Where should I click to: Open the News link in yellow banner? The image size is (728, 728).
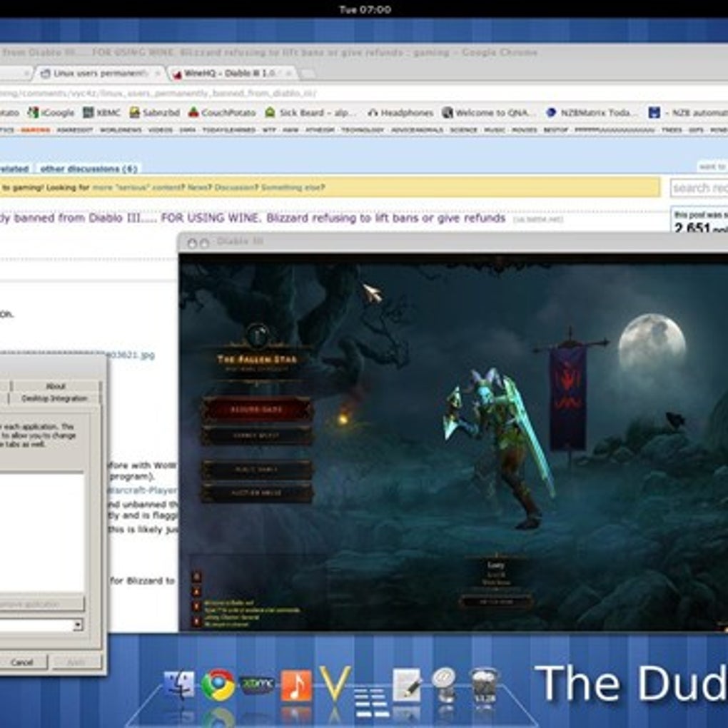[x=198, y=188]
